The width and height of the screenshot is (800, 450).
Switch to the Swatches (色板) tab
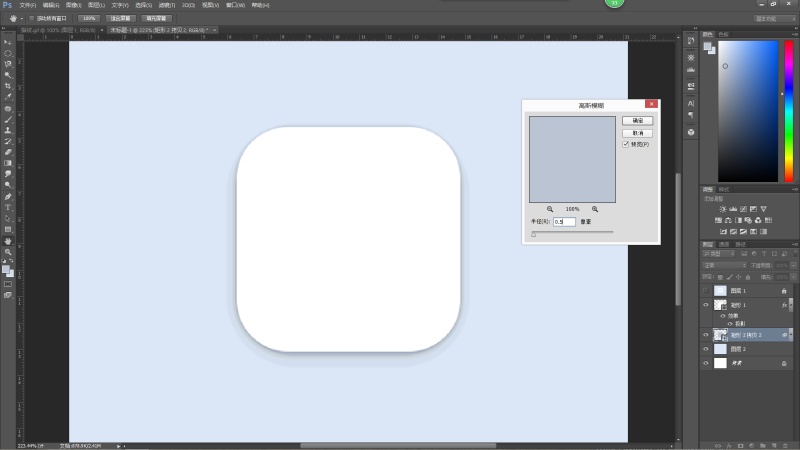(x=723, y=34)
